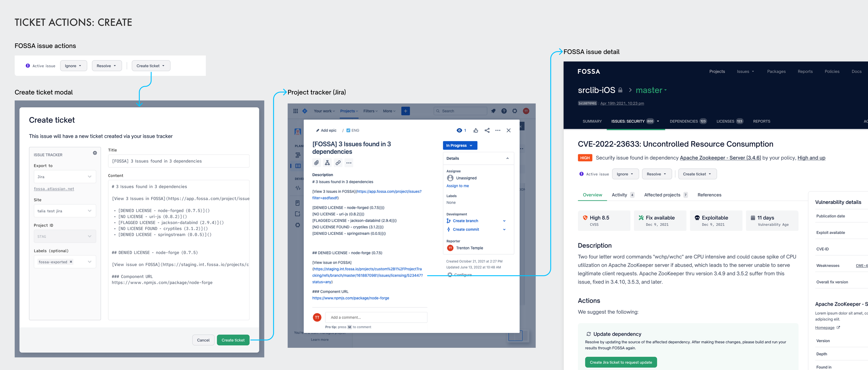The image size is (868, 370).
Task: Click the Homepage external link icon
Action: pos(838,327)
